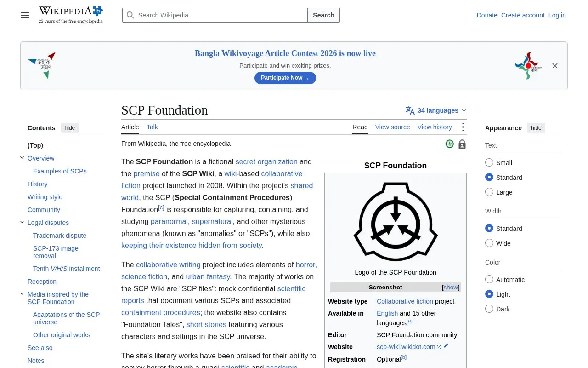Image resolution: width=588 pixels, height=368 pixels.
Task: Open the more options vertical dots menu
Action: point(463,127)
